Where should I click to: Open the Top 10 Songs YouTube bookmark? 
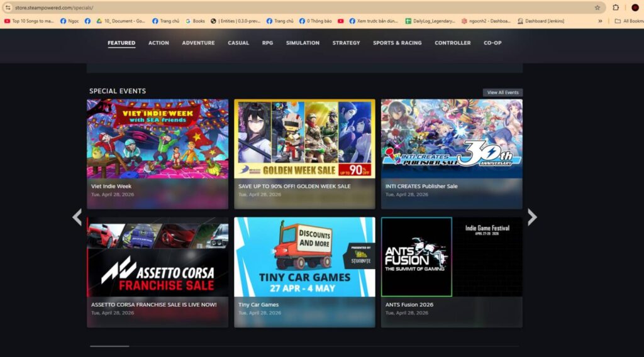[29, 21]
